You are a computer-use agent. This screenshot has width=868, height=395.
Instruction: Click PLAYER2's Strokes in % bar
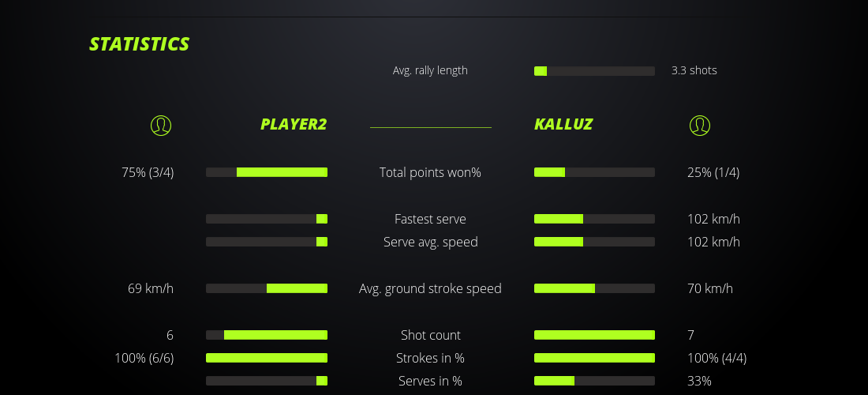pyautogui.click(x=267, y=358)
